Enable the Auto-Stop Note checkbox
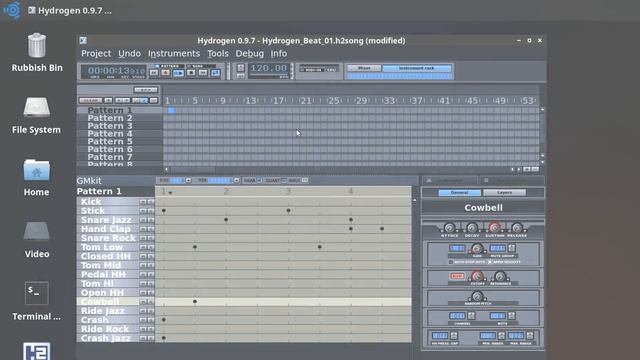 coord(451,262)
